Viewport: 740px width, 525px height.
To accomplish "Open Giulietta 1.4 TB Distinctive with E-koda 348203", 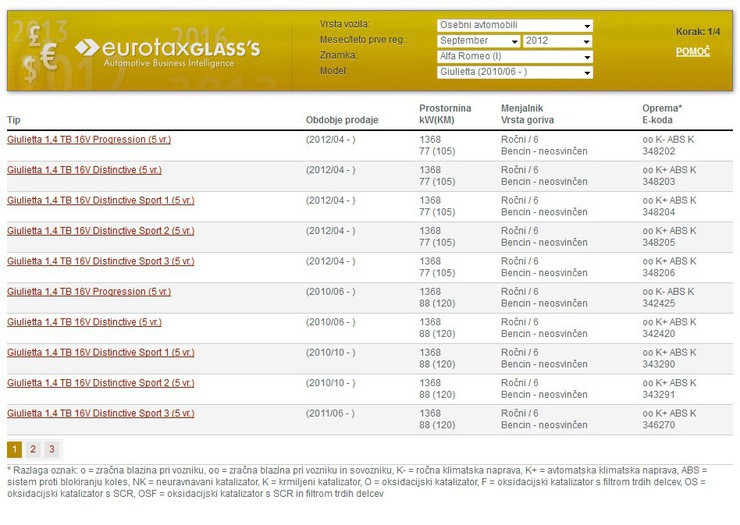I will click(84, 170).
